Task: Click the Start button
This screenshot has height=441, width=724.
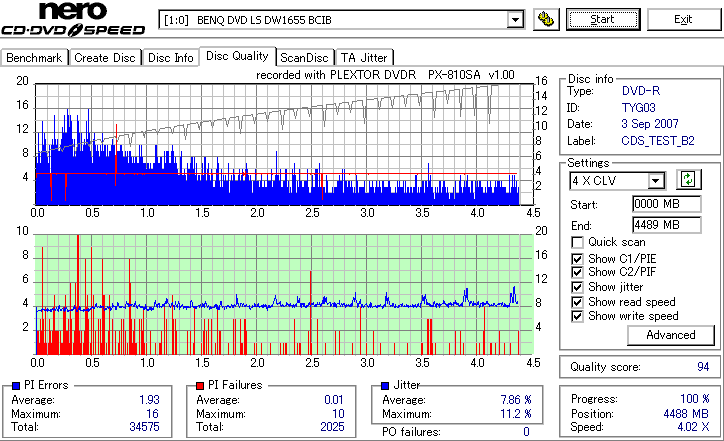Action: pos(603,19)
